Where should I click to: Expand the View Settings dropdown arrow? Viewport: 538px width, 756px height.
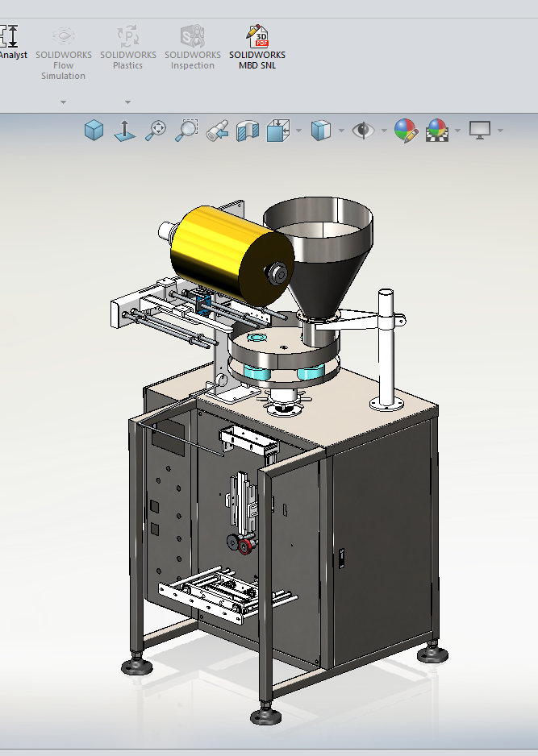pos(500,131)
